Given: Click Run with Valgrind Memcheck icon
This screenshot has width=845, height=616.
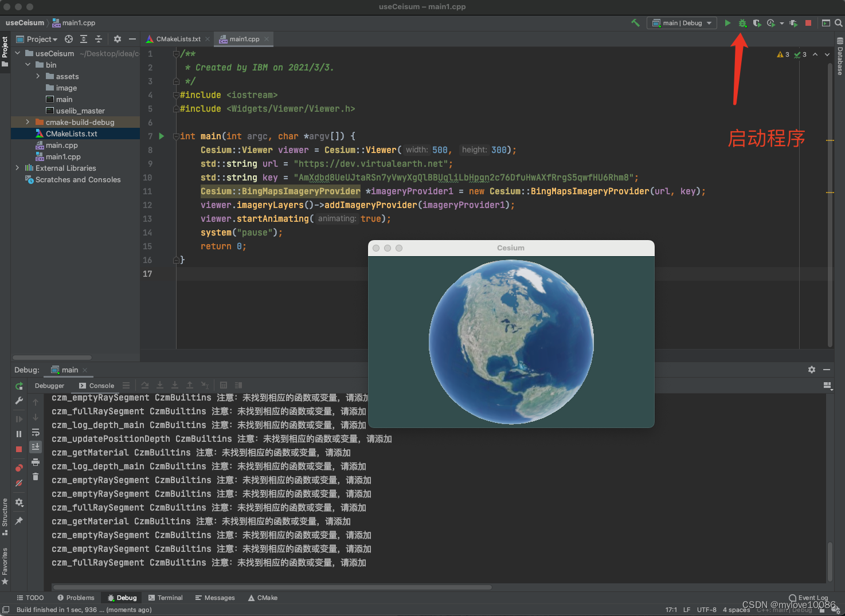Looking at the screenshot, I should coord(793,23).
